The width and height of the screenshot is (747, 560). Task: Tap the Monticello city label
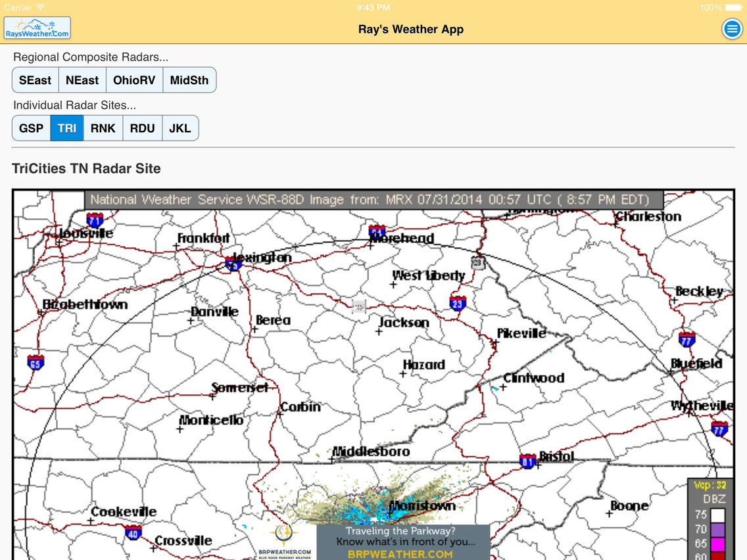pyautogui.click(x=211, y=420)
